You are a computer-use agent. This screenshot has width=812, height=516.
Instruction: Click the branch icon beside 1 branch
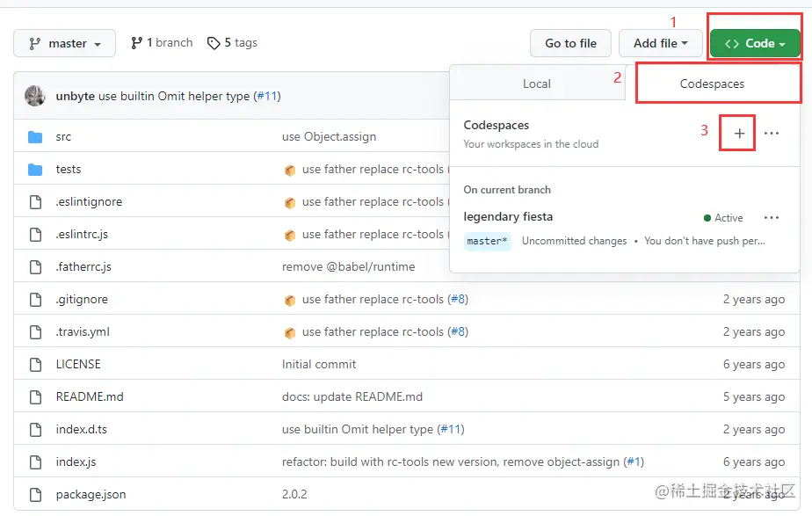pos(136,43)
